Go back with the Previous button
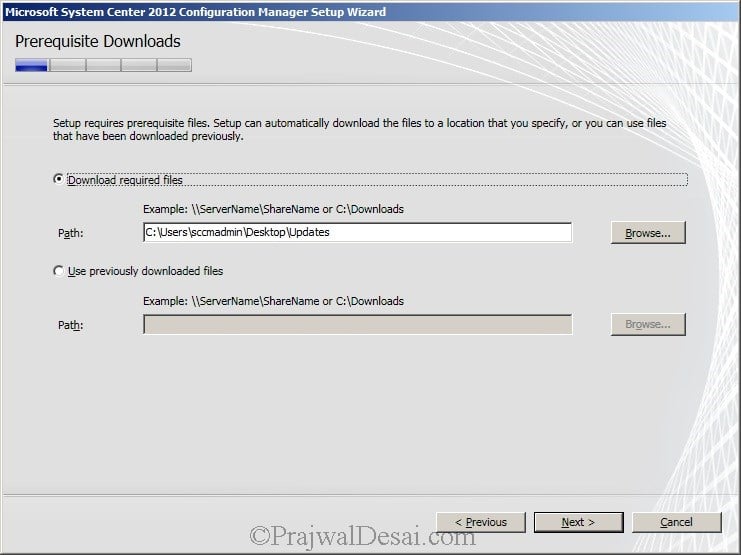 tap(481, 522)
